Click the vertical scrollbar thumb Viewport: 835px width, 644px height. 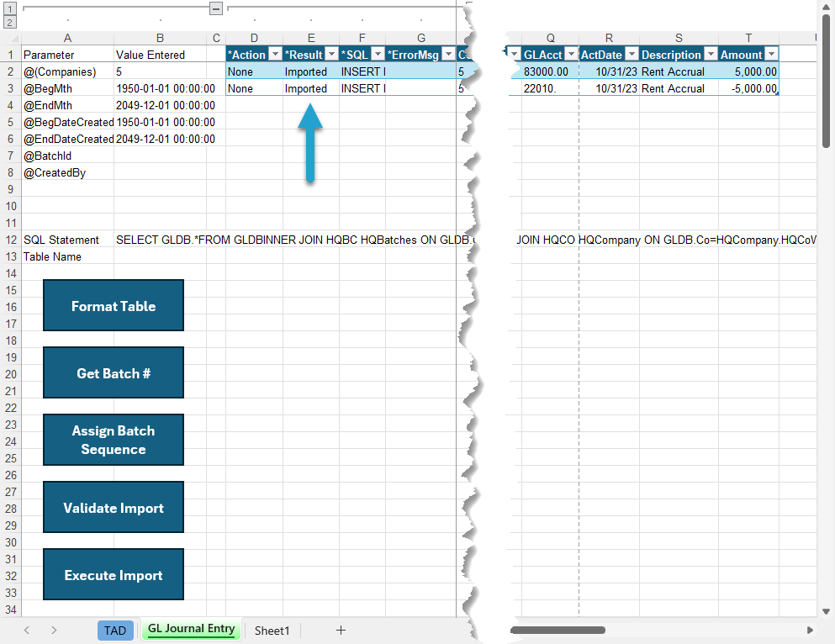(x=826, y=81)
